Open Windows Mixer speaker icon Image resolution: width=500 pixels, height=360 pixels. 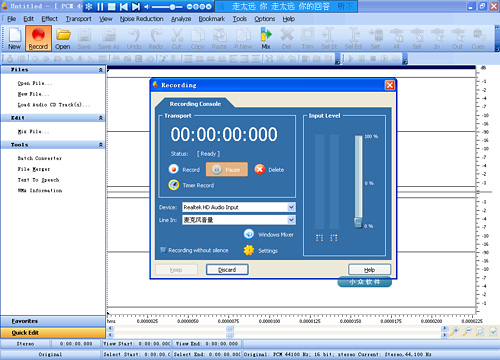click(249, 234)
